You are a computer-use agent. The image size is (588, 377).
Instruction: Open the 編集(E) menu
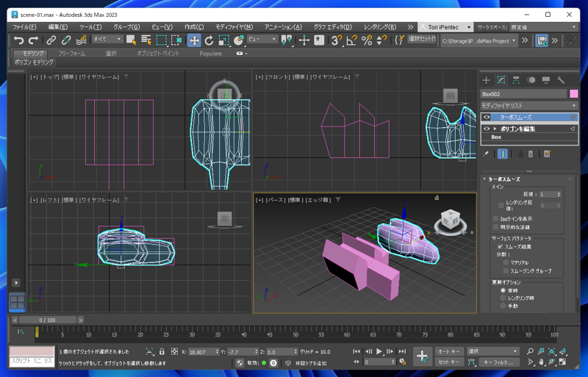click(58, 27)
